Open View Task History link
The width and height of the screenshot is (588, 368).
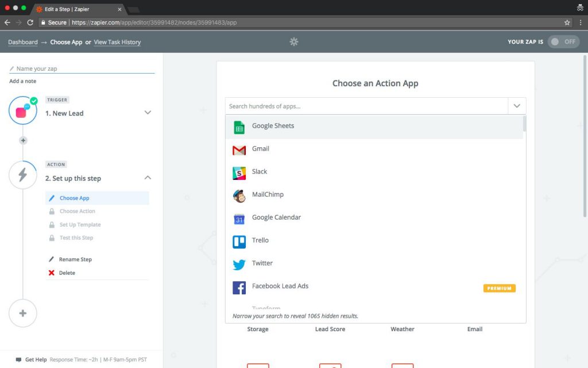click(117, 42)
